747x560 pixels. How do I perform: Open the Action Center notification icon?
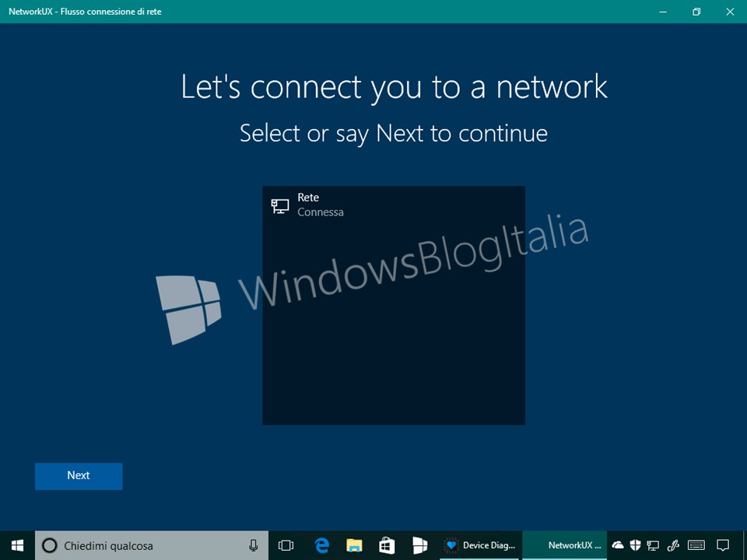[723, 545]
